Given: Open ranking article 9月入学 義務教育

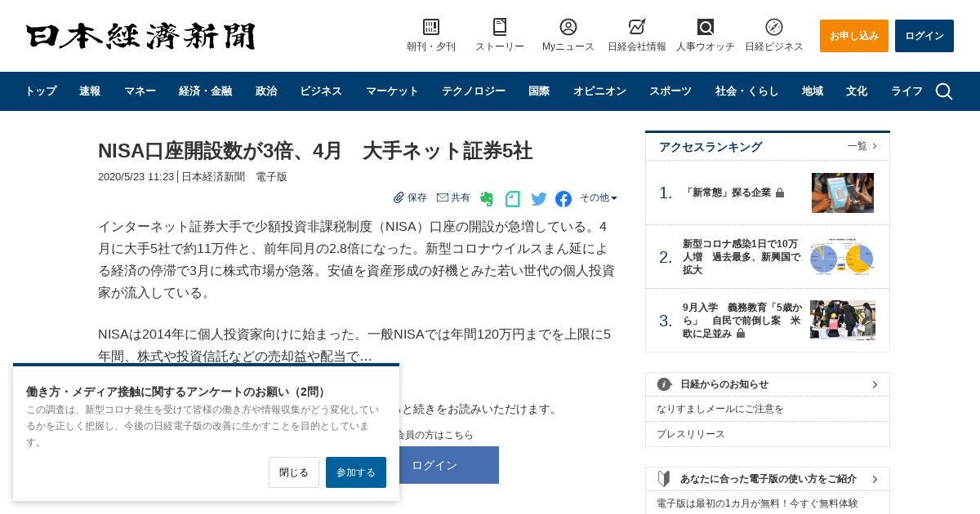Looking at the screenshot, I should [742, 321].
